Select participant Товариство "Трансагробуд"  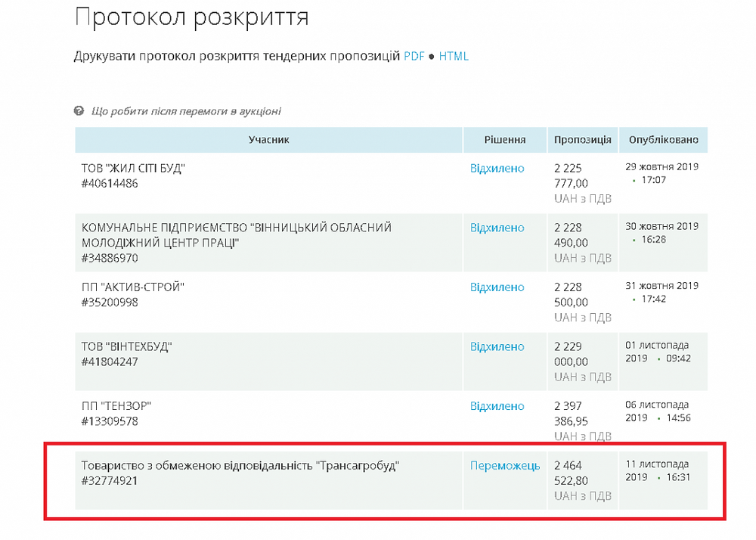tap(240, 466)
